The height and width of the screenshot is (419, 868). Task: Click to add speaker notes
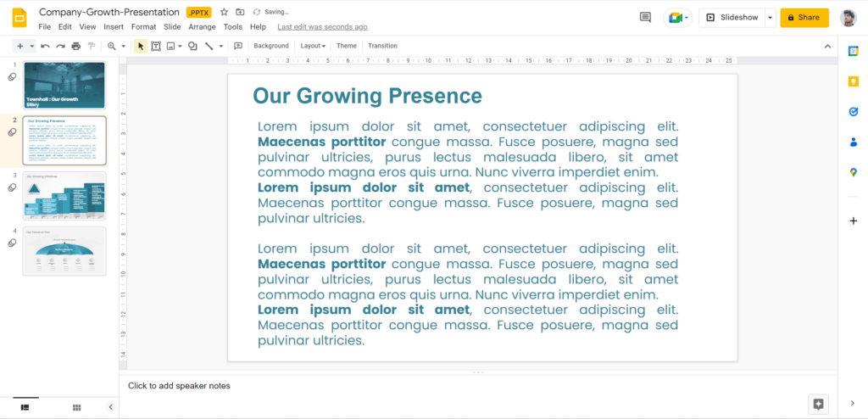point(179,386)
